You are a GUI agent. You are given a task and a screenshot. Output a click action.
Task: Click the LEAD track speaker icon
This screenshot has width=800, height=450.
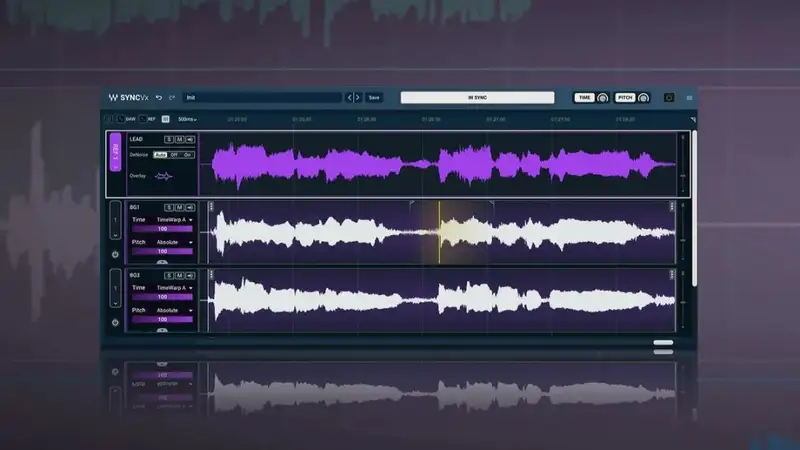(190, 139)
